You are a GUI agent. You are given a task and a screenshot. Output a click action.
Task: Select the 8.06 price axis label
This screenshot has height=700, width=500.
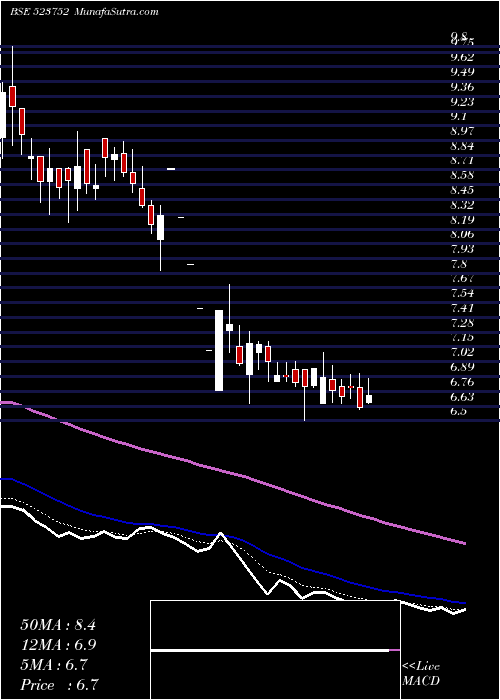pos(462,234)
